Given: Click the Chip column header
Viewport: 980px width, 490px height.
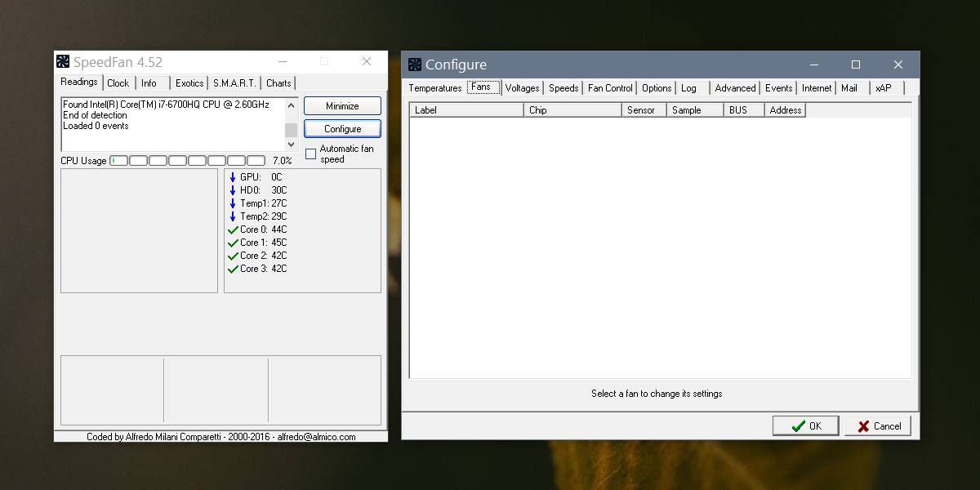Looking at the screenshot, I should click(572, 110).
